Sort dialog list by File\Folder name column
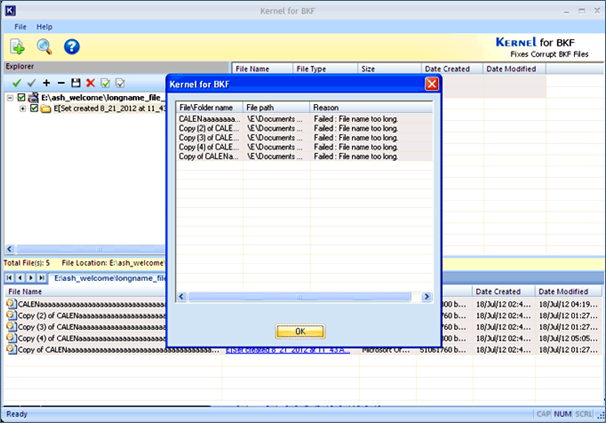 pyautogui.click(x=209, y=107)
